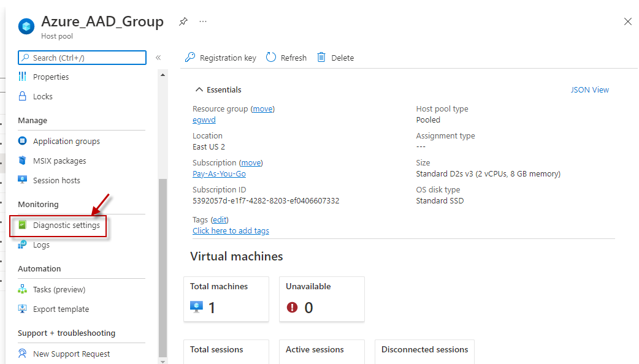Click the red Unavailable error icon
Viewport: 639px width, 364px height.
(292, 307)
